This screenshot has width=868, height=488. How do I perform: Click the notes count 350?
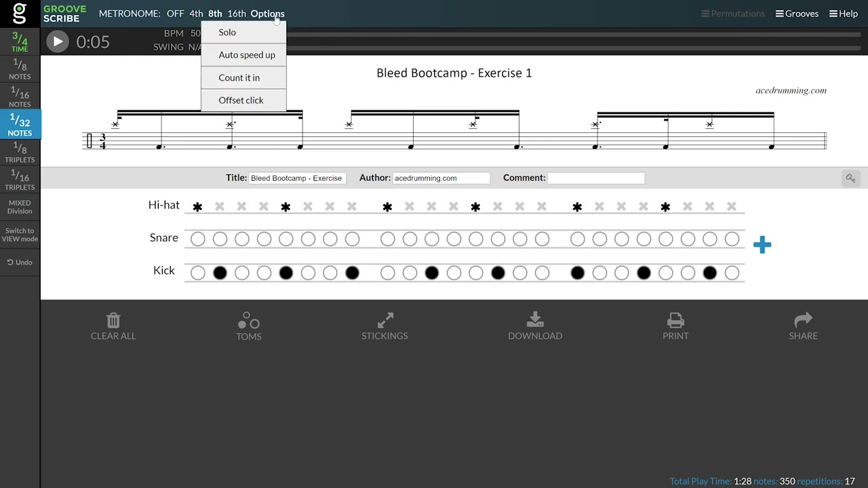coord(787,481)
